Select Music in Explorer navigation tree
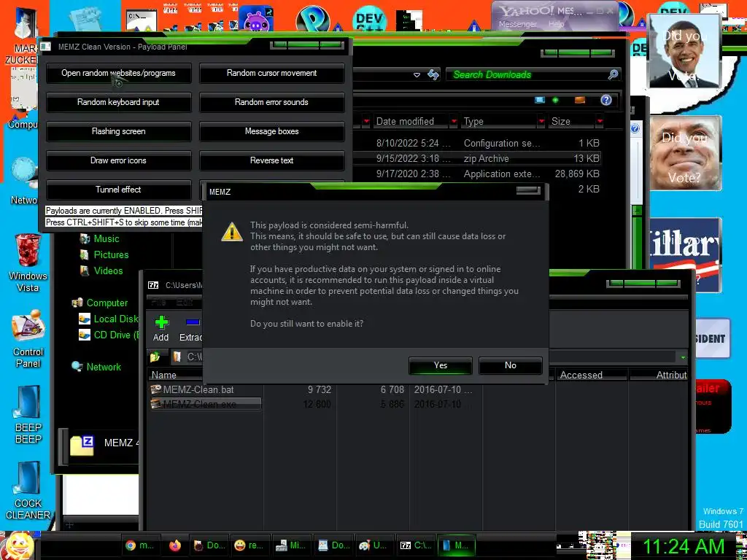Viewport: 747px width, 560px height. click(107, 238)
